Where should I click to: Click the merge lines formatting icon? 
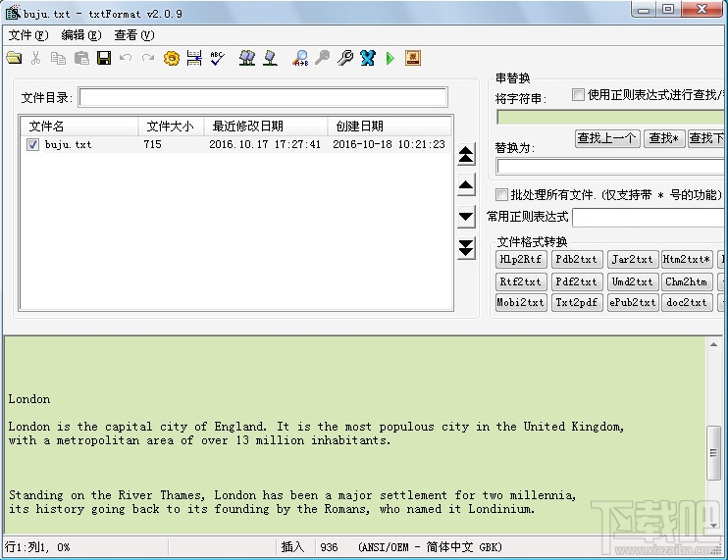pyautogui.click(x=194, y=58)
